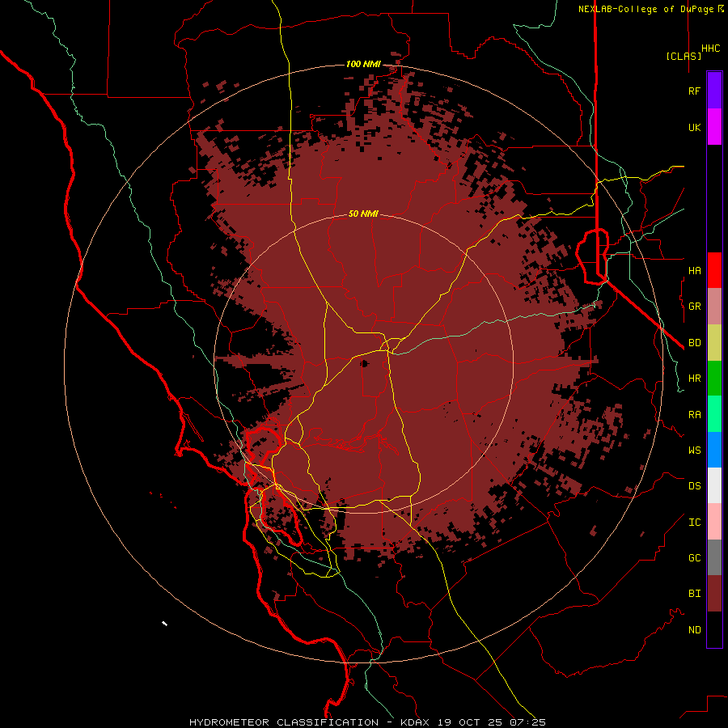The image size is (728, 728).
Task: Click the IC legend label
Action: coord(694,523)
